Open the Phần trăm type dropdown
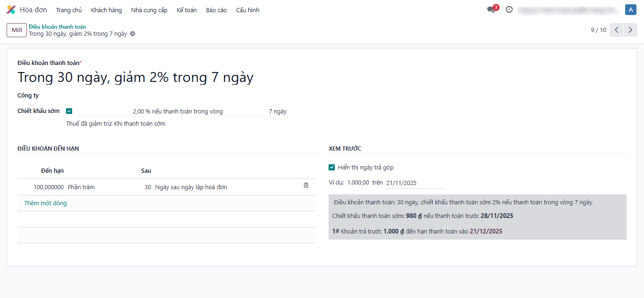The width and height of the screenshot is (644, 298). click(81, 187)
